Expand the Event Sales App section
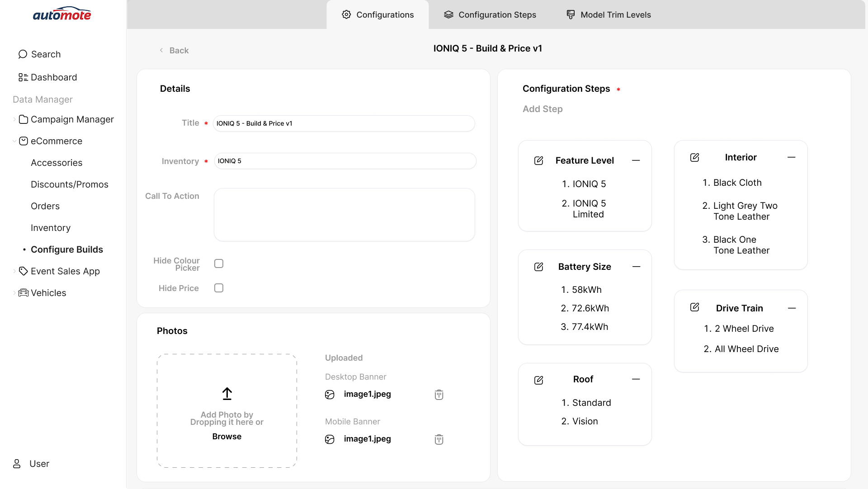This screenshot has width=868, height=489. coord(14,271)
